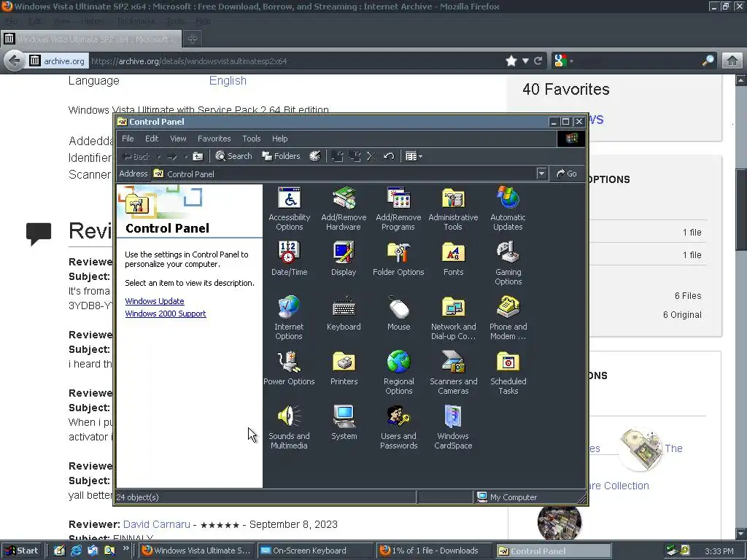Click the Go button beside Address bar
747x560 pixels.
(x=567, y=174)
